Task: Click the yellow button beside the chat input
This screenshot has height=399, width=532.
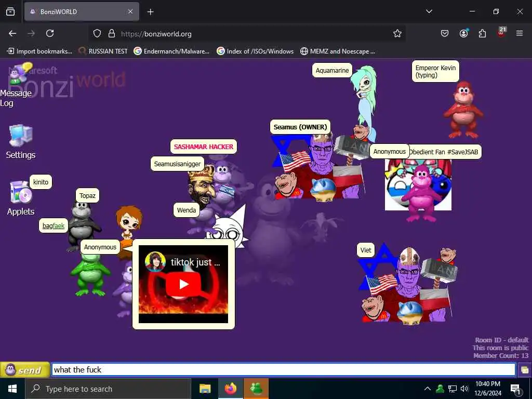Action: (x=524, y=370)
